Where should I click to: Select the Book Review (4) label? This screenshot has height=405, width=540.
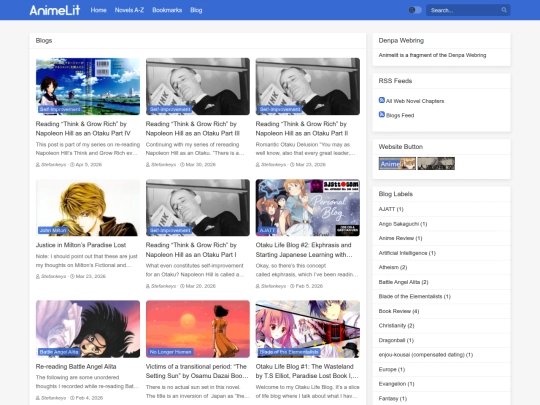click(x=399, y=311)
